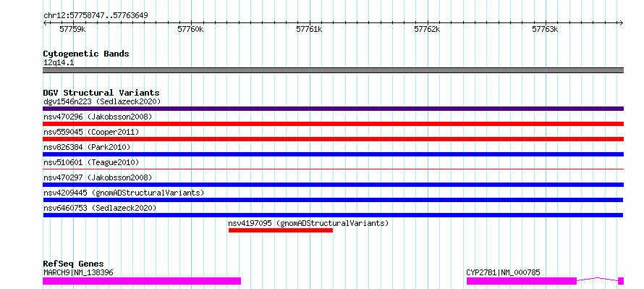Click the left arrowhead of the ruler
This screenshot has height=289, width=644.
point(45,23)
